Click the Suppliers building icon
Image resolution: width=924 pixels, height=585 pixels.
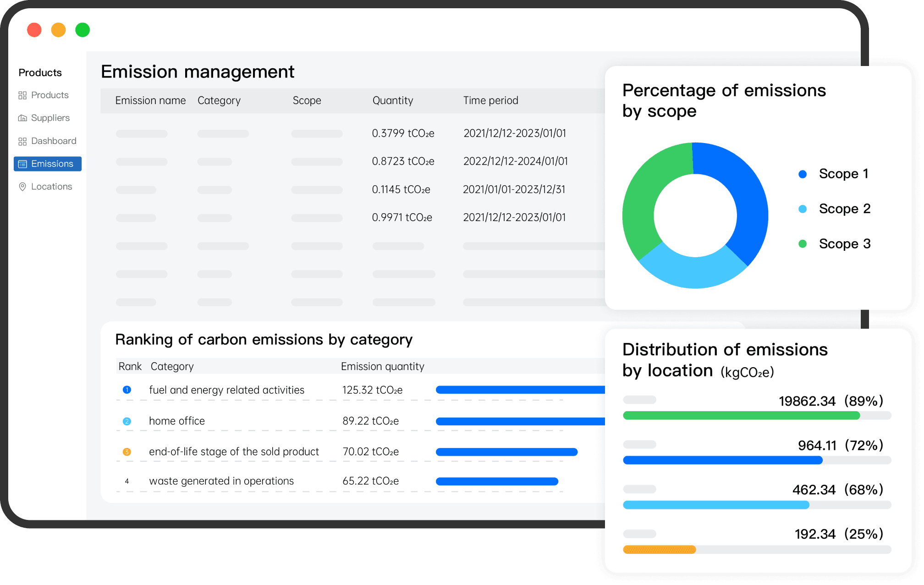[x=22, y=118]
